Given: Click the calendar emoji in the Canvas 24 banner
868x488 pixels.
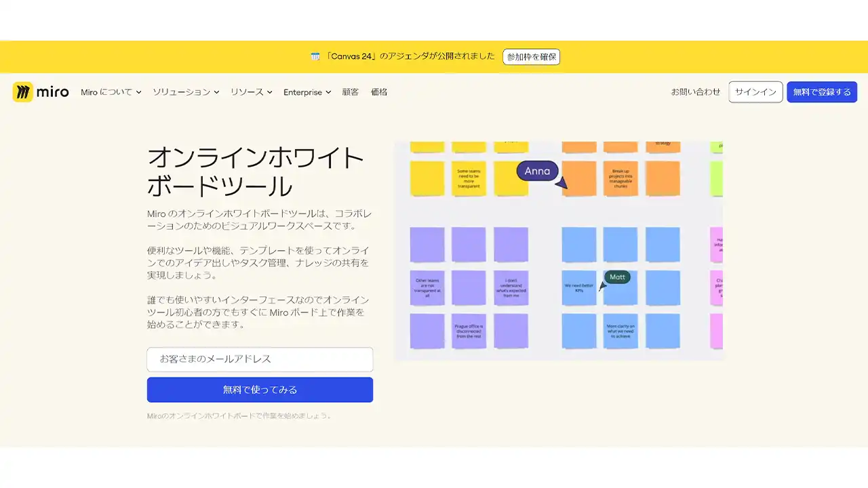Looking at the screenshot, I should click(314, 56).
